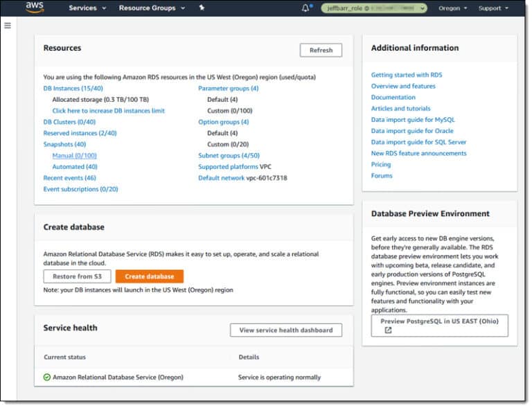Click the pin shortcuts icon
Screen dimensions: 532x408
click(202, 8)
